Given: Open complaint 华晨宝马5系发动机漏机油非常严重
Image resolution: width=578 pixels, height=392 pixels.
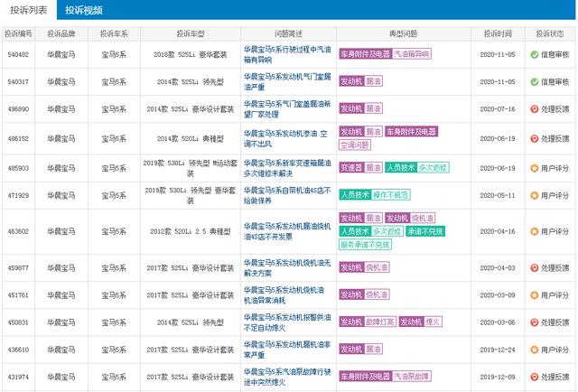Looking at the screenshot, I should tap(287, 350).
